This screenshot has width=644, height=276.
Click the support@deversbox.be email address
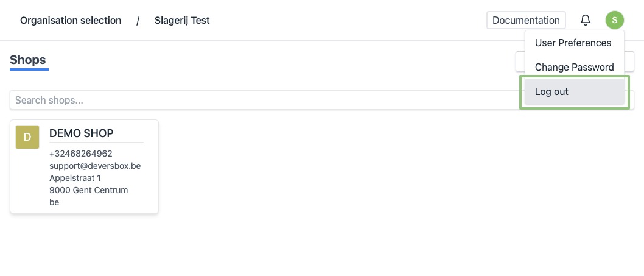click(x=95, y=166)
